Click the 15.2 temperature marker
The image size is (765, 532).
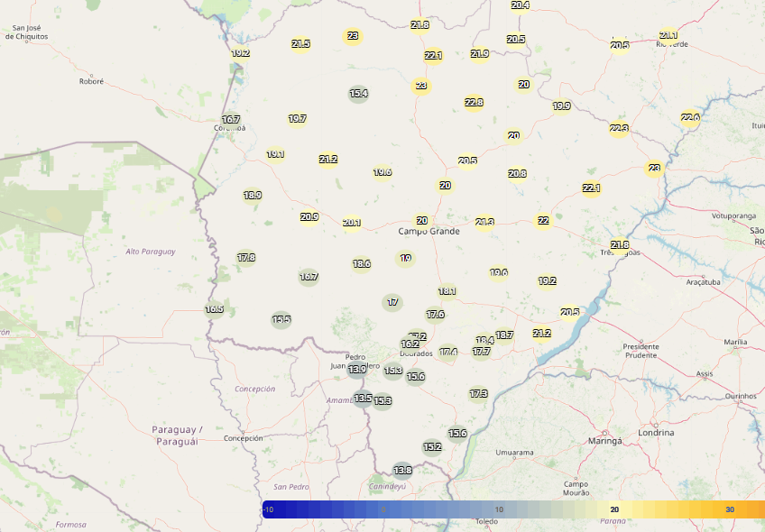pyautogui.click(x=432, y=447)
